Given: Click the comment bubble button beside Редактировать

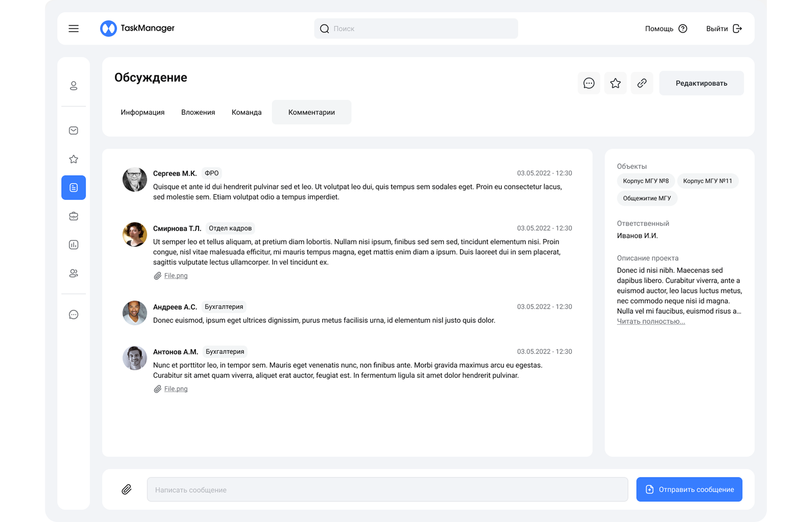Looking at the screenshot, I should tap(589, 83).
